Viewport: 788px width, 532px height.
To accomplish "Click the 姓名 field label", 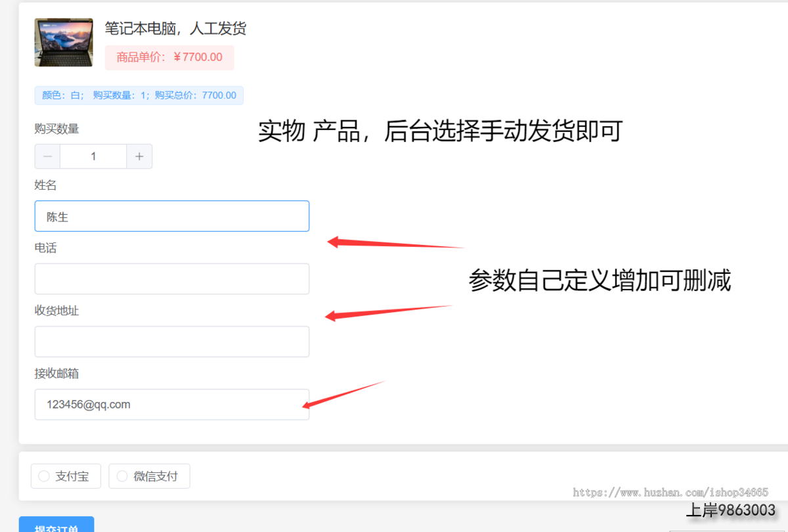I will 46,185.
